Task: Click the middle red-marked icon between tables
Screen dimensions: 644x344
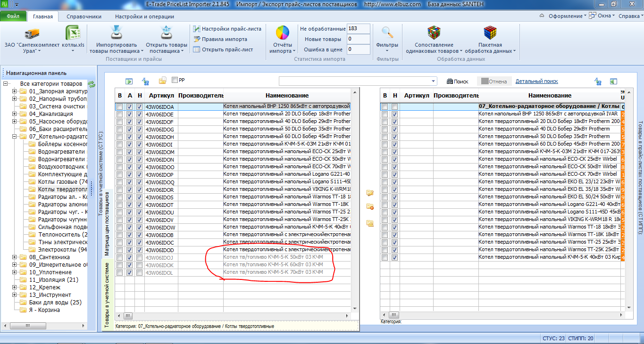Action: point(370,206)
